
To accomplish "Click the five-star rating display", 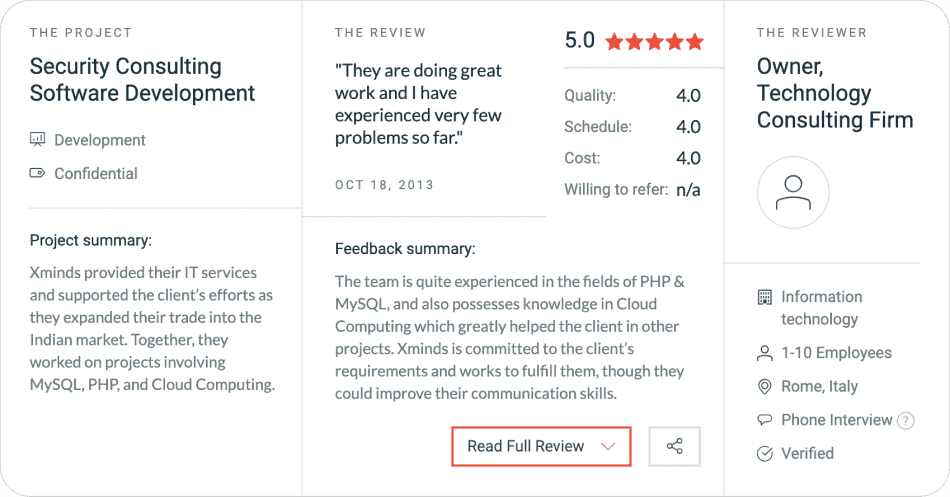I will pyautogui.click(x=654, y=42).
